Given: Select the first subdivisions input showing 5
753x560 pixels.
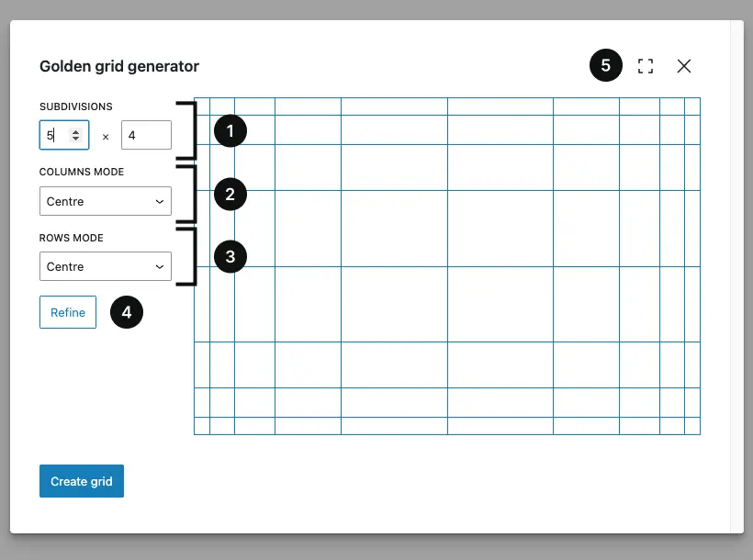Looking at the screenshot, I should pos(57,135).
